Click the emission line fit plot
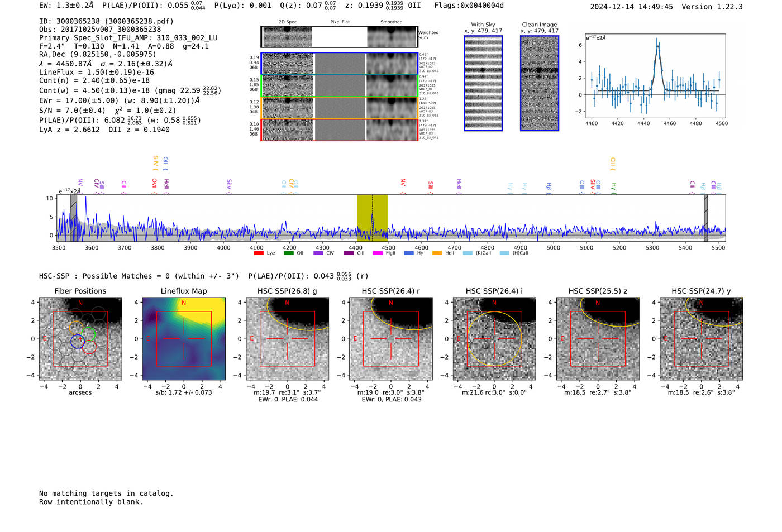 click(x=655, y=76)
